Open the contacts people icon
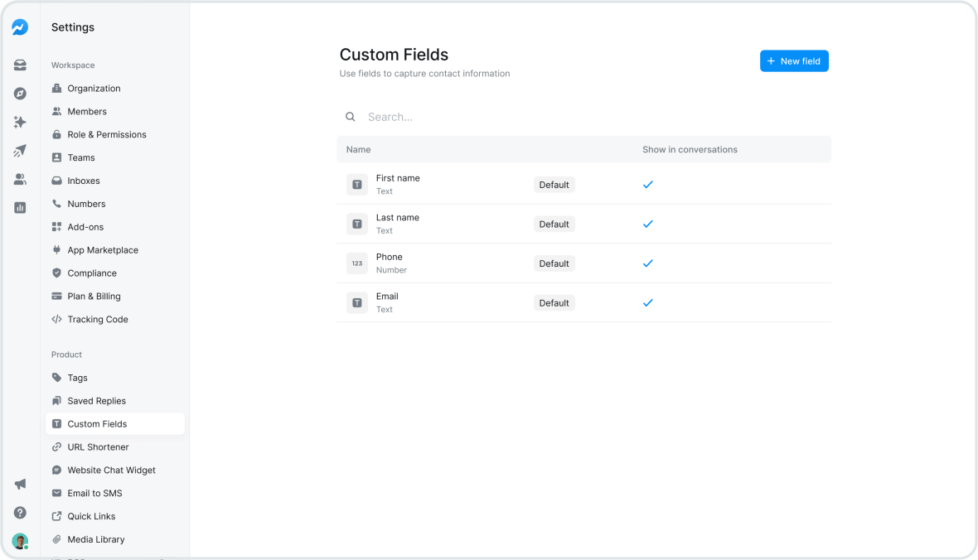 click(x=20, y=179)
